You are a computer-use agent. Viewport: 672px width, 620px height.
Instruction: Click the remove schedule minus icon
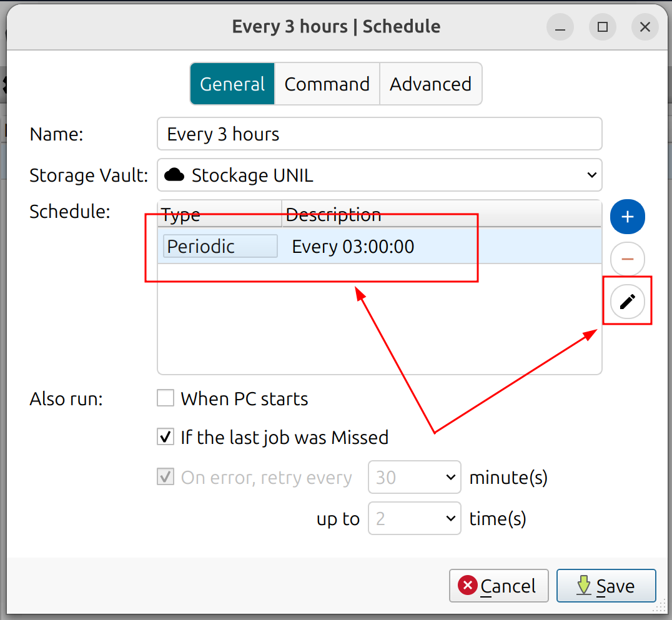click(x=627, y=259)
